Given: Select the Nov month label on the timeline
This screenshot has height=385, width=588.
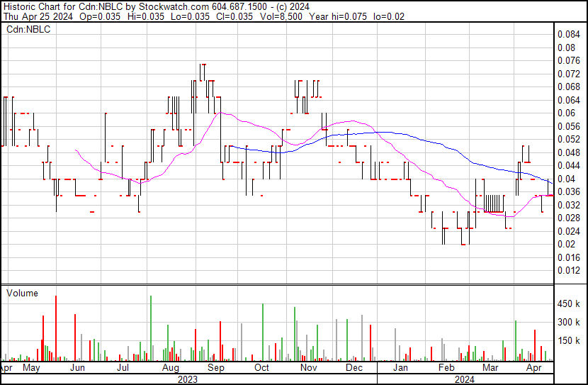Looking at the screenshot, I should click(x=307, y=368).
